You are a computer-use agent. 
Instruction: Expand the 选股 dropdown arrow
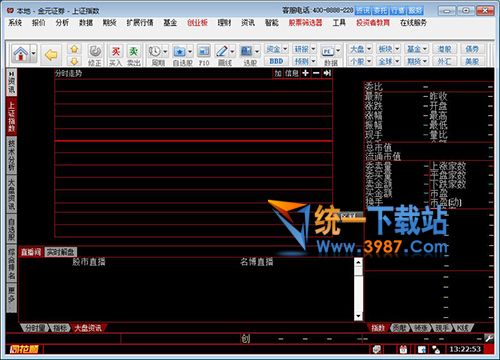coord(257,52)
